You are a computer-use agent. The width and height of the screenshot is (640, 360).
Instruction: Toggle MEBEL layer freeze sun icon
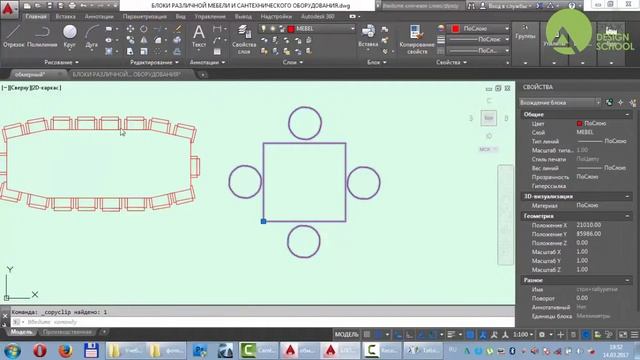(x=273, y=29)
